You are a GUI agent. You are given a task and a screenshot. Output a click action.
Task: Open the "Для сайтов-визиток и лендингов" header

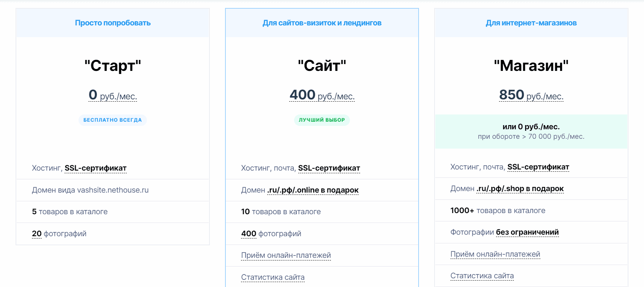point(322,23)
